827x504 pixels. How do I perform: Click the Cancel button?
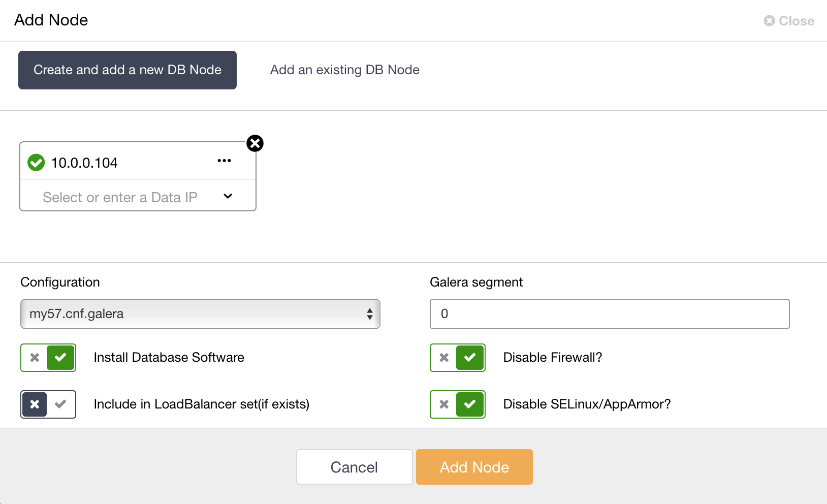coord(355,467)
